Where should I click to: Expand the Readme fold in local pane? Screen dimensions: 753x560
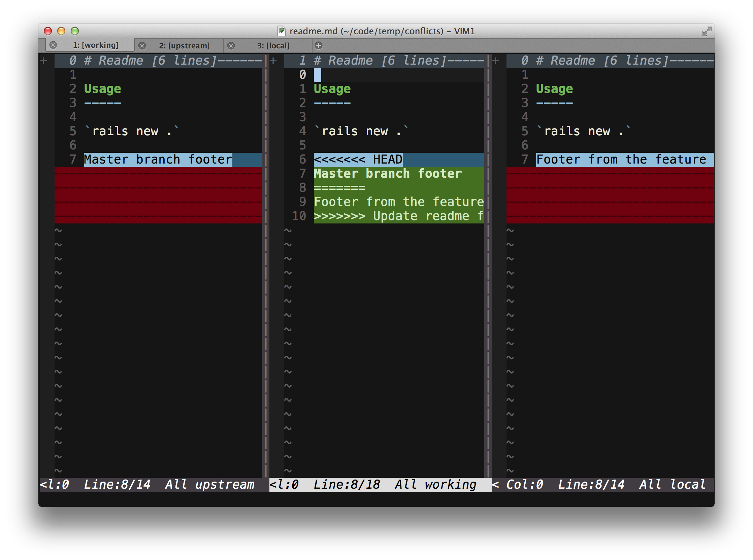click(495, 61)
